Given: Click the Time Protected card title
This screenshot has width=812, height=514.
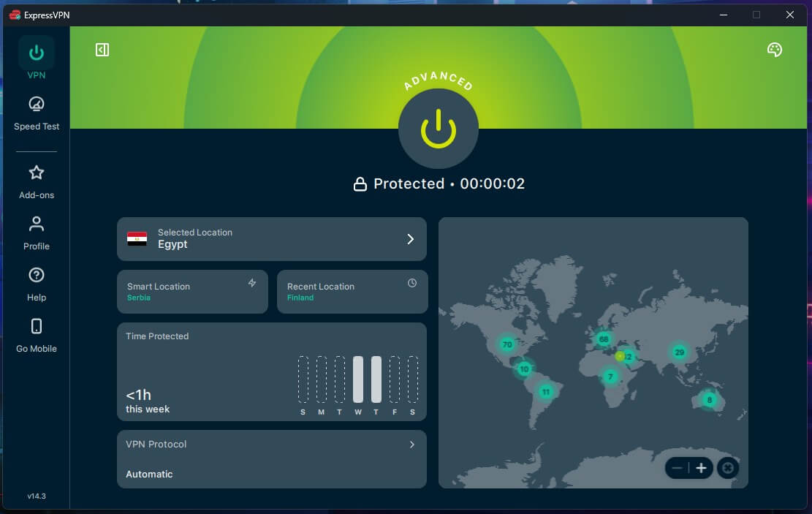Looking at the screenshot, I should pyautogui.click(x=157, y=336).
